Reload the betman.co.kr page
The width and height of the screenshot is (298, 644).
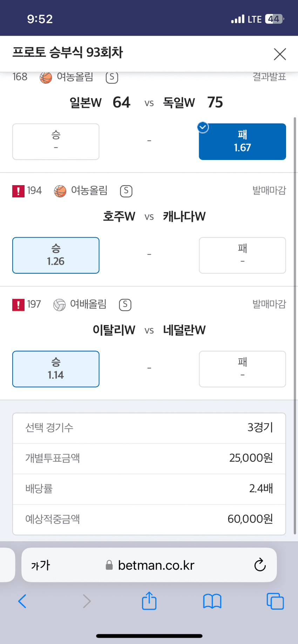click(x=260, y=565)
